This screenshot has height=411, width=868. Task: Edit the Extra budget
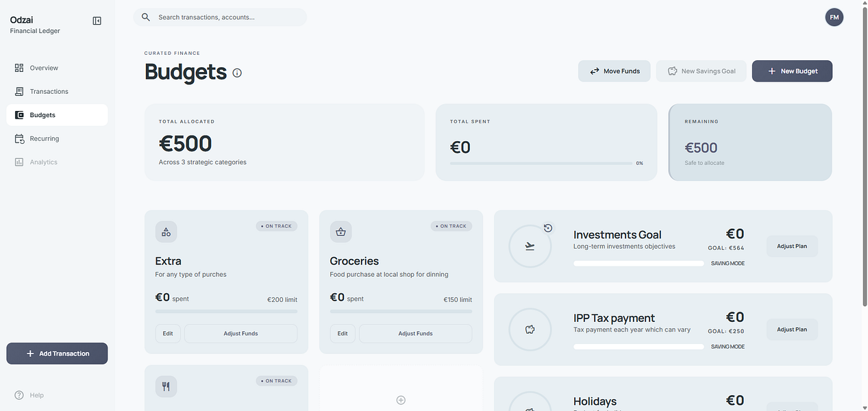tap(168, 334)
